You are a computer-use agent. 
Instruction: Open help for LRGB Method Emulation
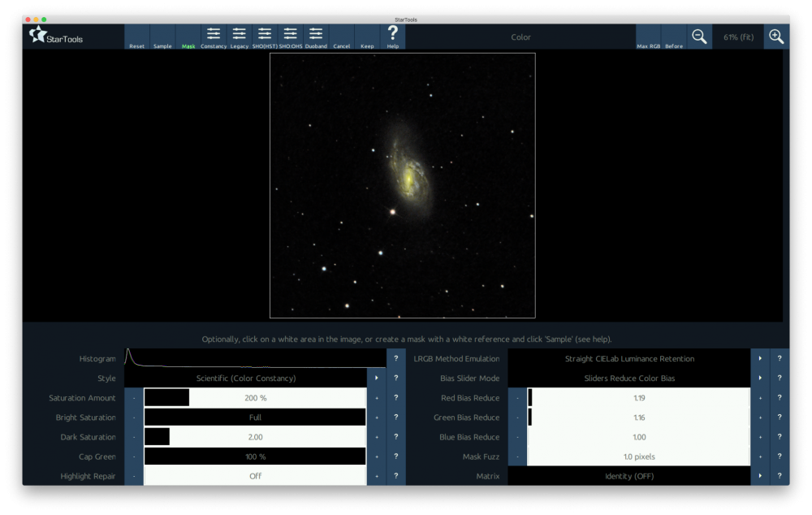point(780,358)
